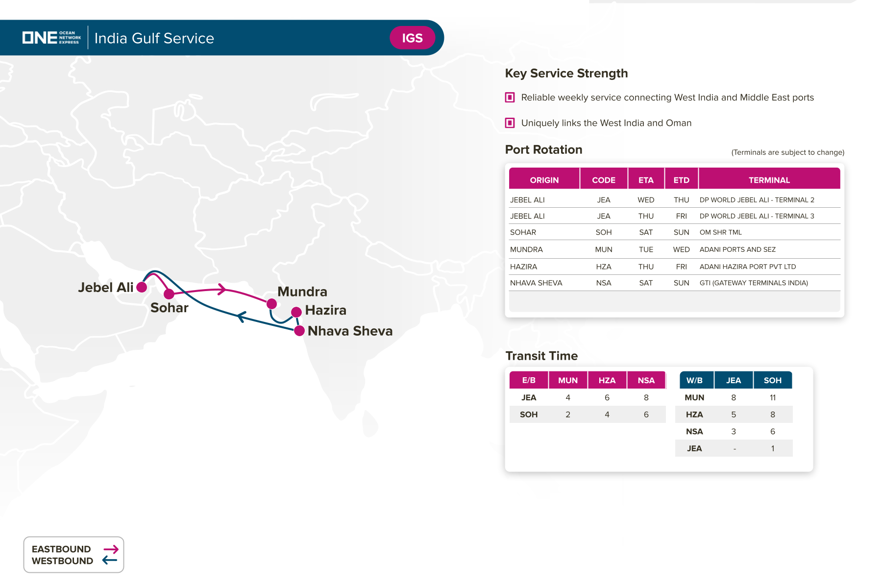Viewport: 882px width, 588px height.
Task: Click the bullet beside 'Reliable weekly service'
Action: pyautogui.click(x=510, y=98)
